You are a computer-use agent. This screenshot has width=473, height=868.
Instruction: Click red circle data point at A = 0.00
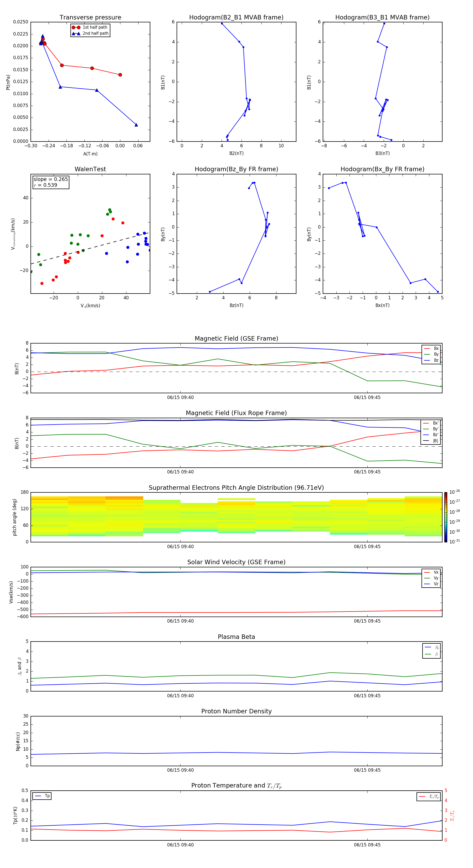tap(120, 75)
